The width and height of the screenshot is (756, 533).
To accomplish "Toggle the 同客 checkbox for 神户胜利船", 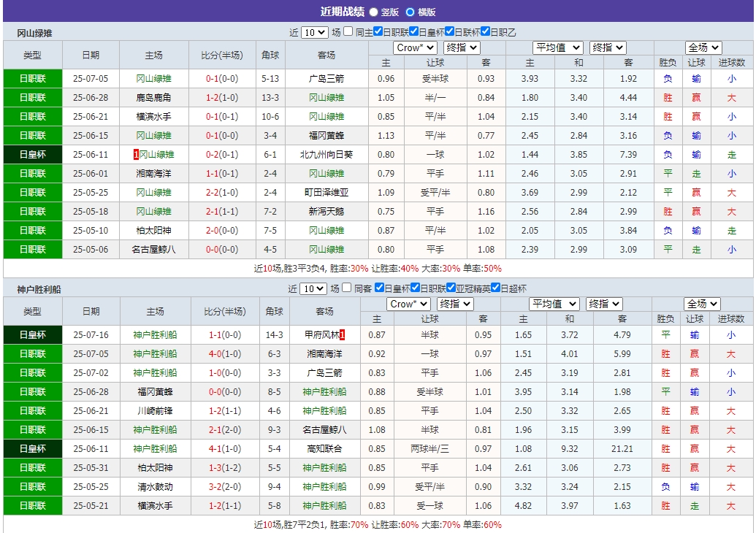I will tap(345, 288).
